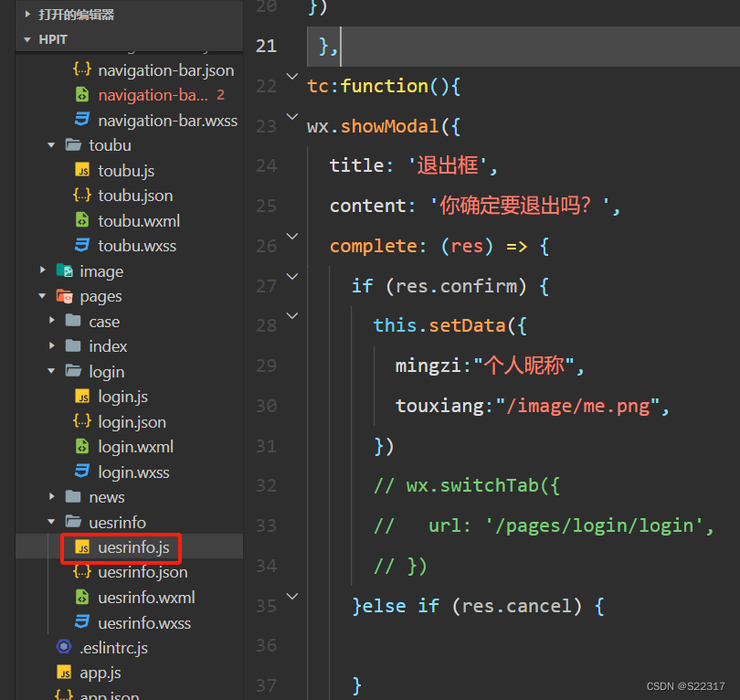Click the content '你确定要退出吗?' line

point(475,206)
